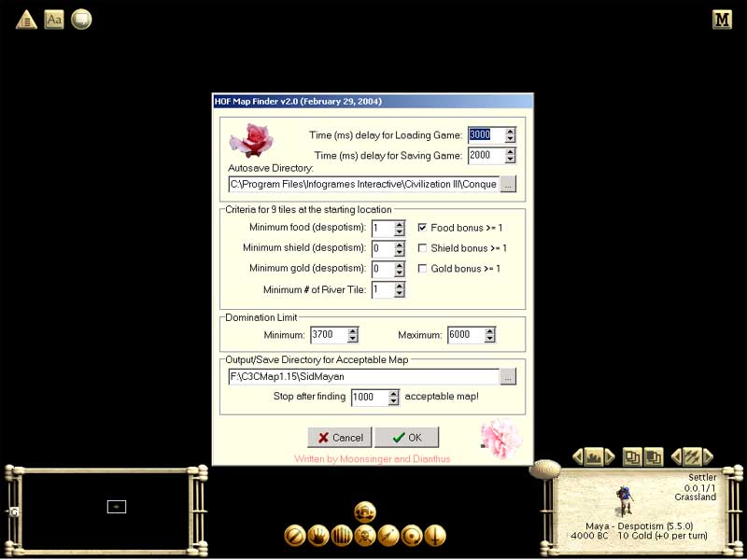Select previous unit with left arrow
The image size is (747, 560).
point(676,457)
